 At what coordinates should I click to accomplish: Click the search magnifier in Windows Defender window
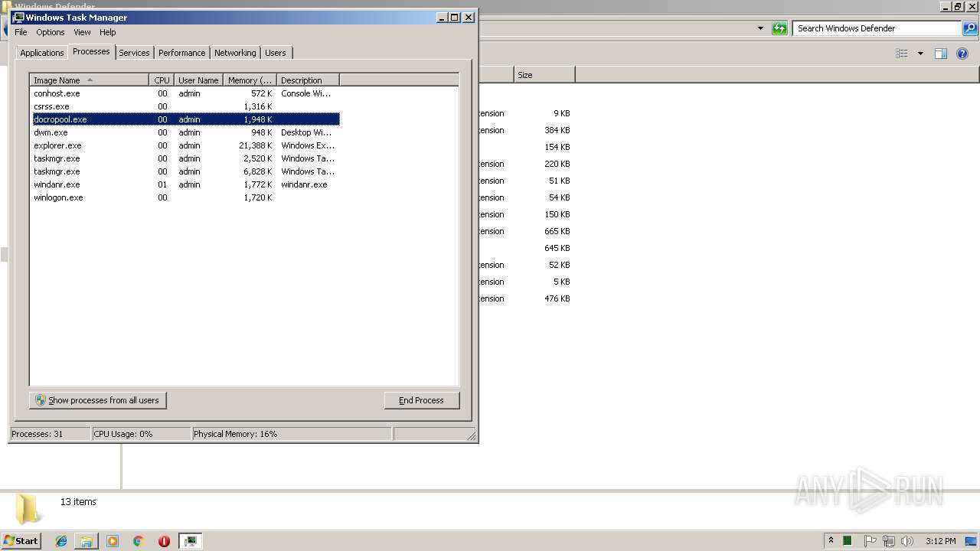pos(970,28)
